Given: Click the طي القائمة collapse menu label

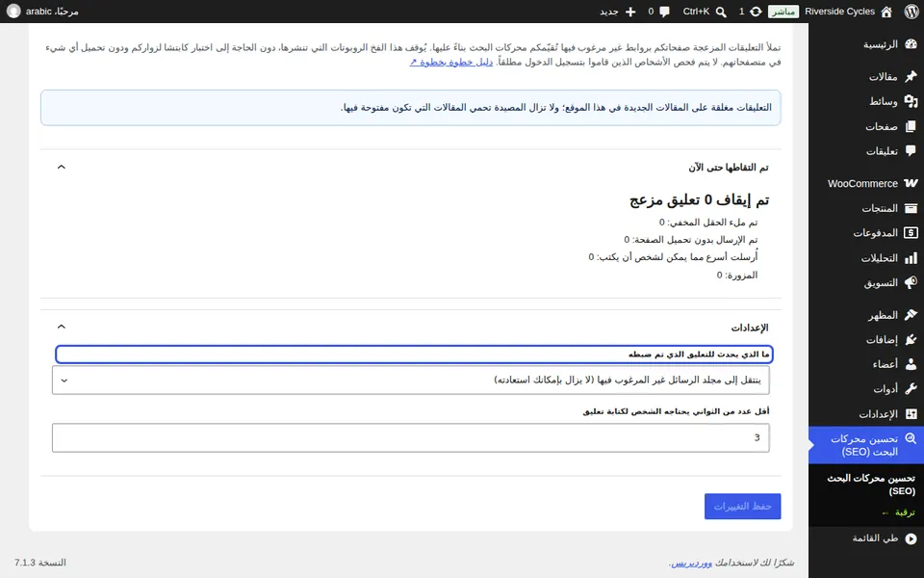Looking at the screenshot, I should [x=875, y=538].
